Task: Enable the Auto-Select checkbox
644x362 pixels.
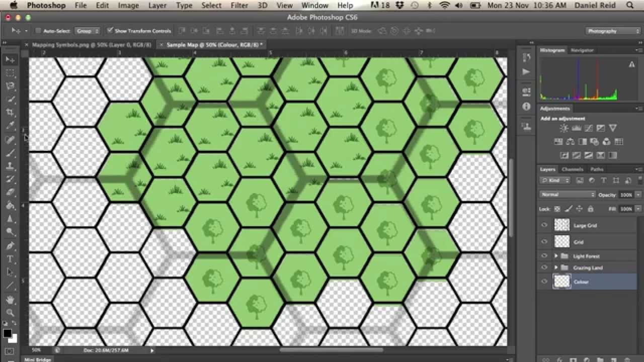Action: tap(38, 31)
